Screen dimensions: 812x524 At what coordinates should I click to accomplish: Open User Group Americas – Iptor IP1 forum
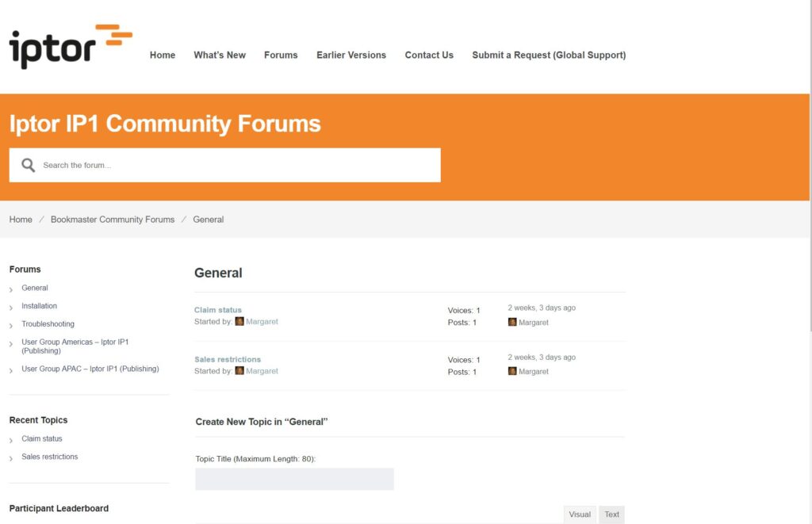[x=75, y=346]
